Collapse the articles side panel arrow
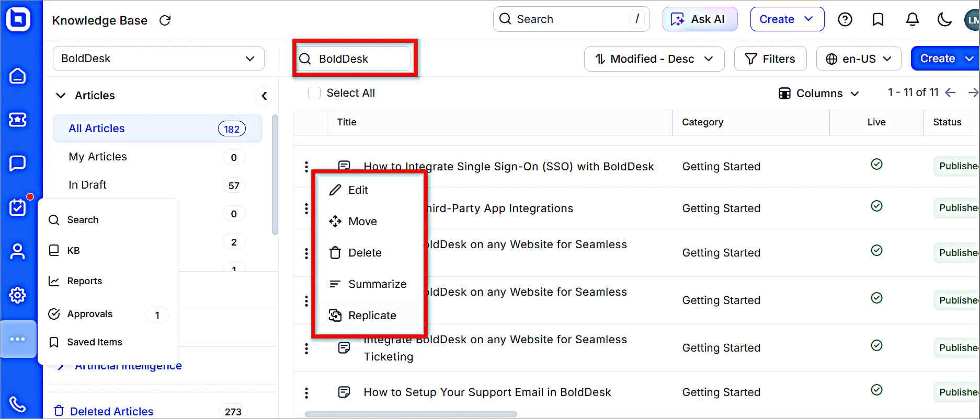 pyautogui.click(x=265, y=96)
